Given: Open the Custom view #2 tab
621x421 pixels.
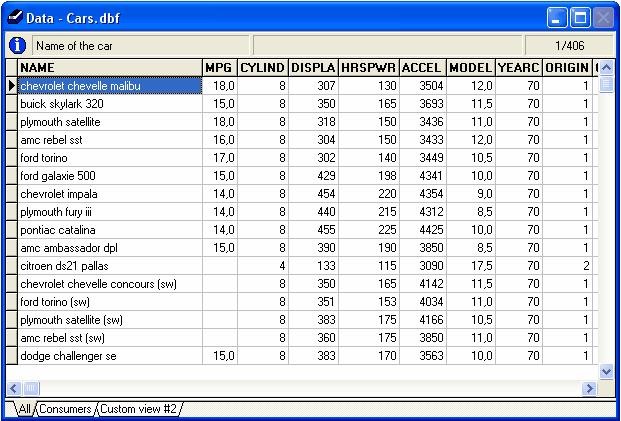Looking at the screenshot, I should tap(139, 409).
